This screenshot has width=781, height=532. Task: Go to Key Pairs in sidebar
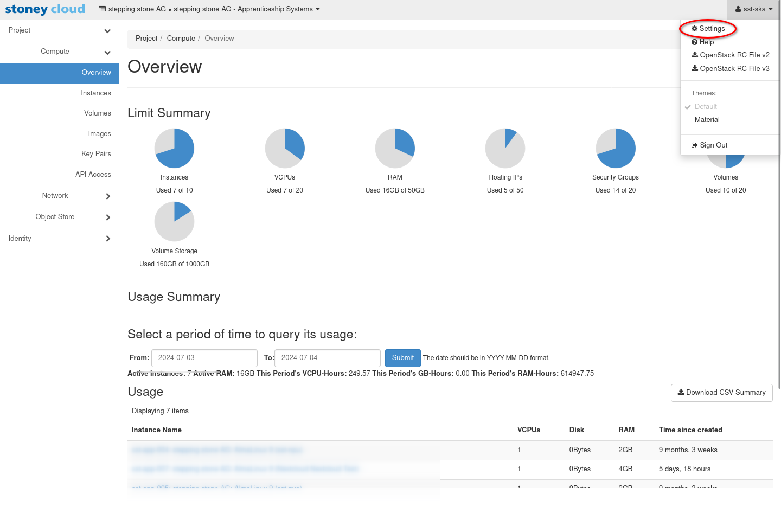[96, 154]
